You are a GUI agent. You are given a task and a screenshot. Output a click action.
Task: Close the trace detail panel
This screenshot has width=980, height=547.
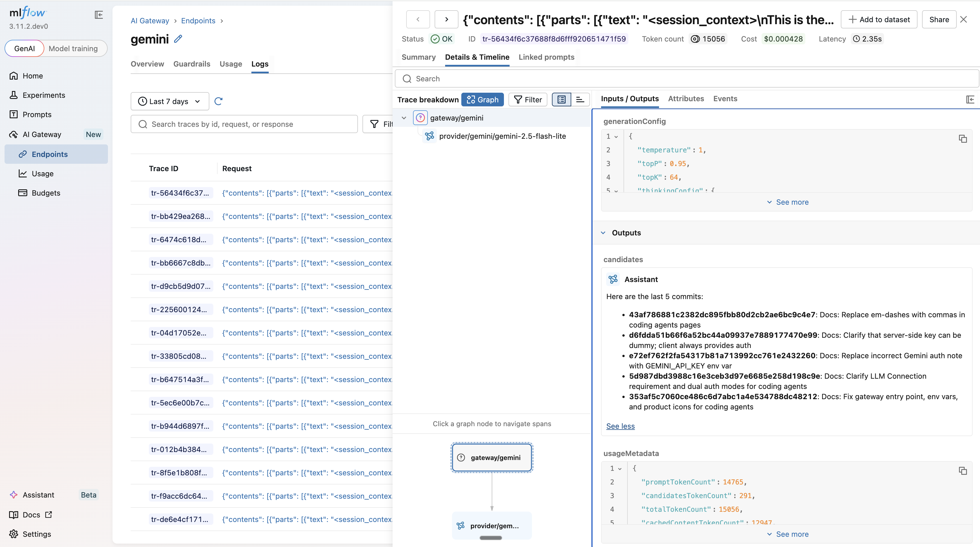point(963,19)
